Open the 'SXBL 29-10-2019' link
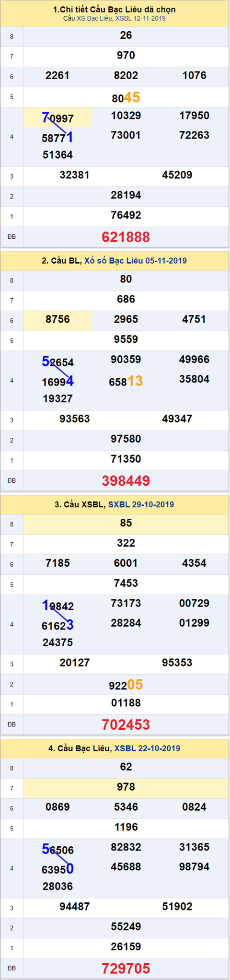The width and height of the screenshot is (230, 980). click(x=141, y=504)
